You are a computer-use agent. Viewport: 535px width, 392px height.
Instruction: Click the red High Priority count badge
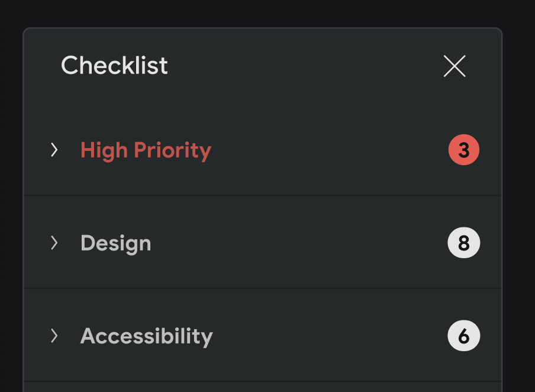(x=463, y=150)
